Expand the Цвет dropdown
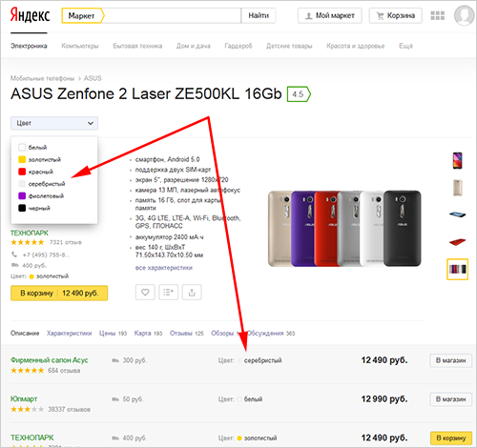 (x=54, y=123)
